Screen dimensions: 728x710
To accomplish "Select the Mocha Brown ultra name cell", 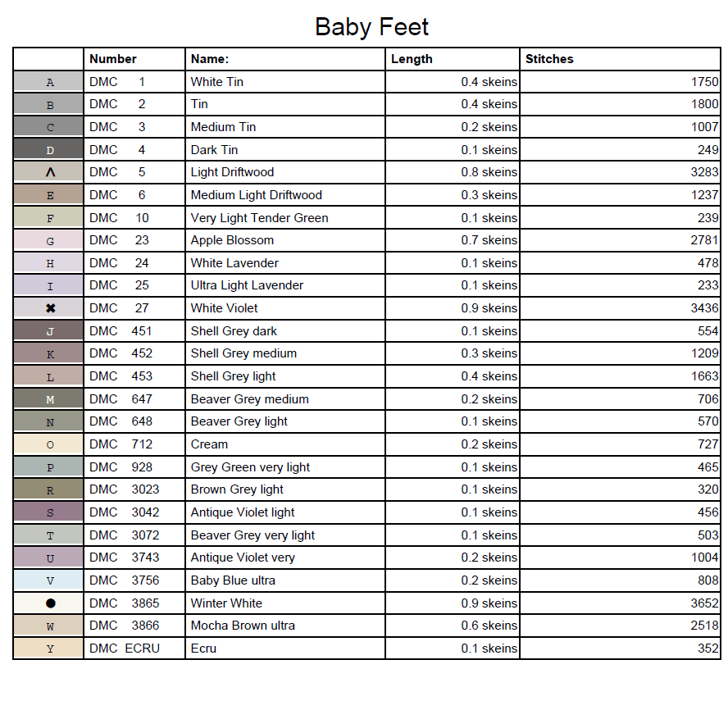I will pyautogui.click(x=243, y=626).
